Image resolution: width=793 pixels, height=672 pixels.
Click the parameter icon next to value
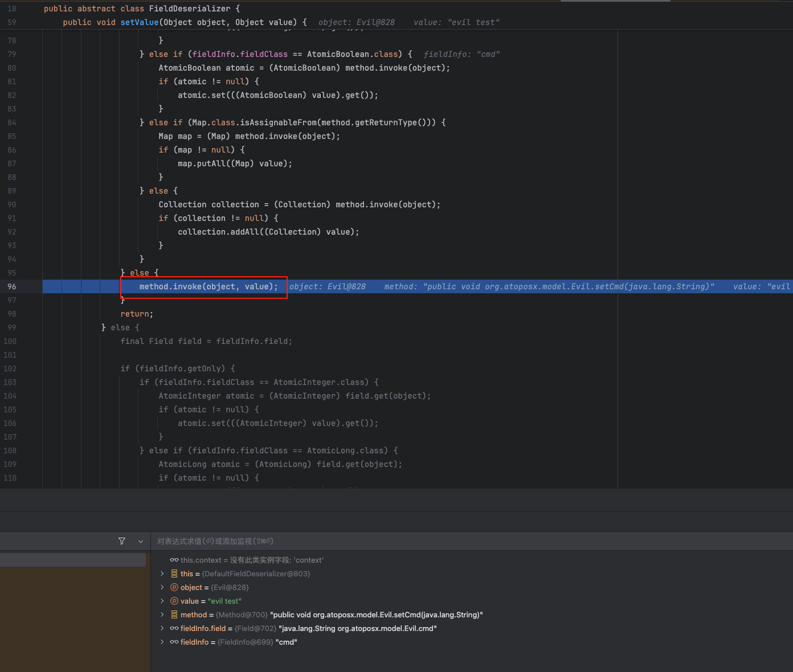(174, 601)
